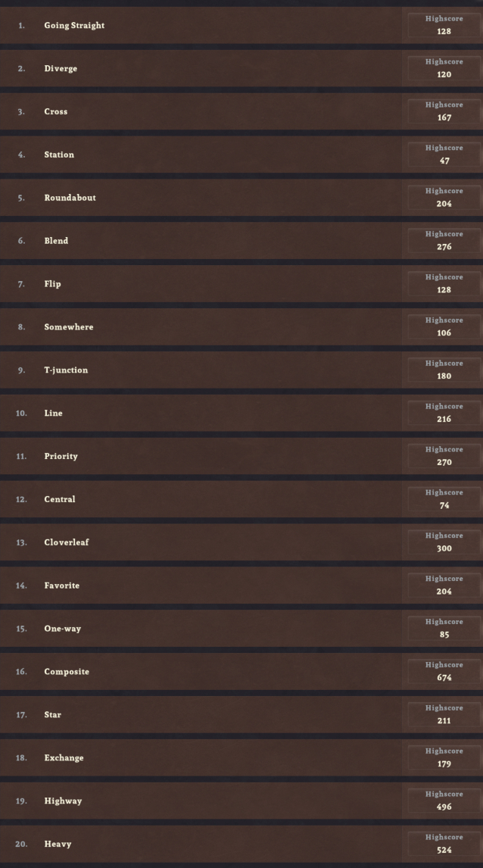Open the T-junction level
The height and width of the screenshot is (868, 483).
tap(241, 370)
